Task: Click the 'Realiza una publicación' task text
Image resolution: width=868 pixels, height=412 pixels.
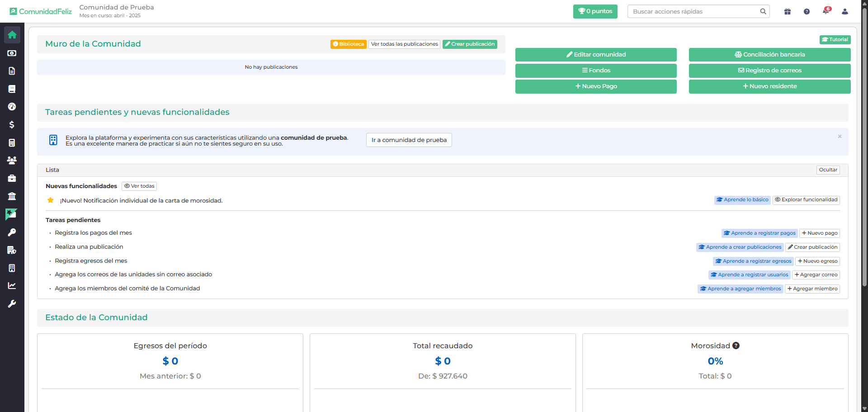Action: (89, 247)
